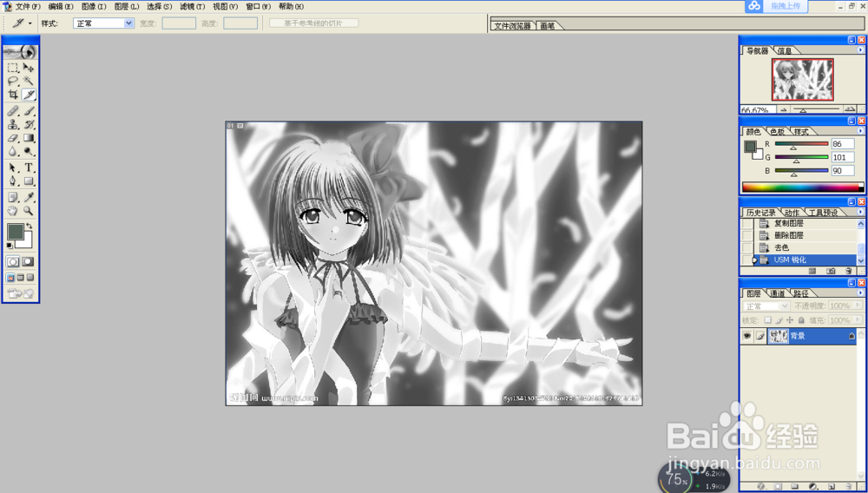
Task: Switch to Standard Screen Mode
Action: pyautogui.click(x=10, y=278)
